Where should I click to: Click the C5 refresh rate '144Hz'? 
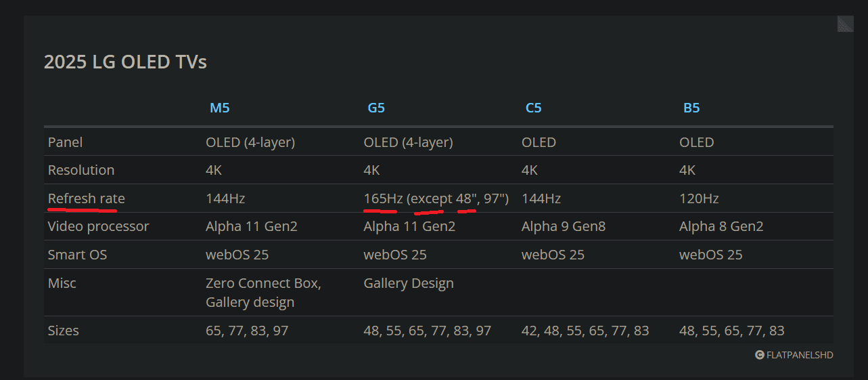click(x=541, y=198)
